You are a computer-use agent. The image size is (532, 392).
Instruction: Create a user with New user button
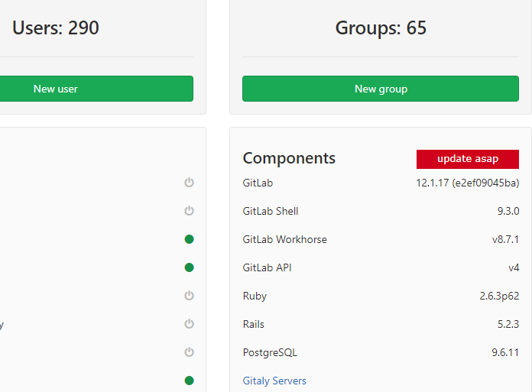[96, 89]
